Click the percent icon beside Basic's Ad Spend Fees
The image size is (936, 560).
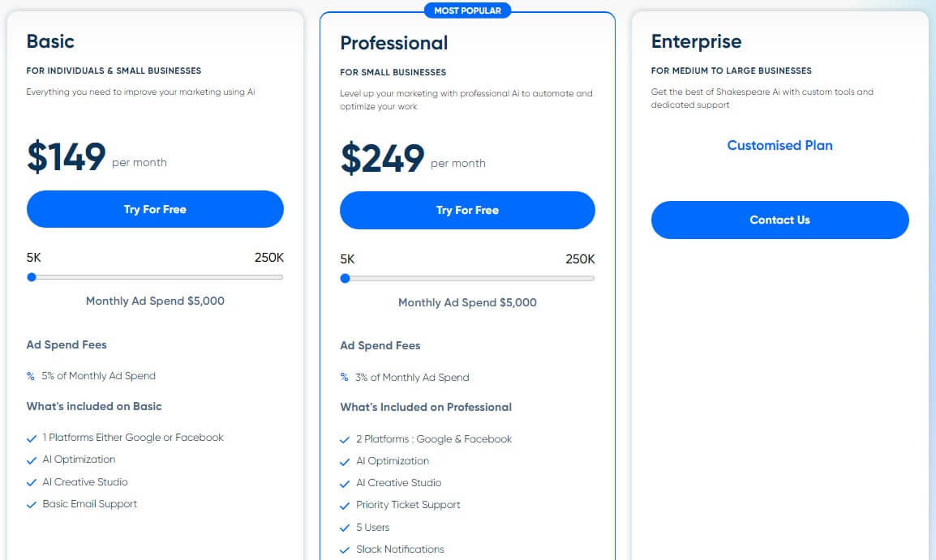[31, 376]
